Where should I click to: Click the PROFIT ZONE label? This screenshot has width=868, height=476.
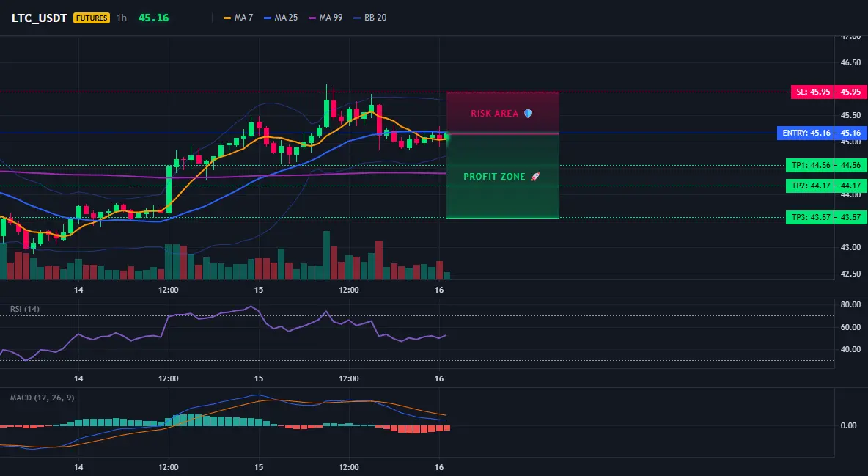[494, 177]
